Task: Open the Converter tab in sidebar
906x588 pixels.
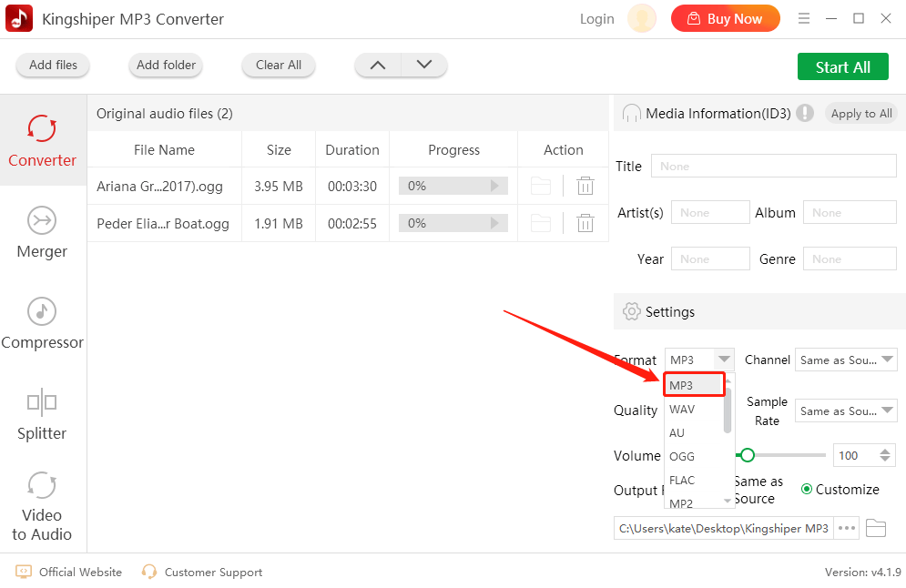Action: (42, 140)
